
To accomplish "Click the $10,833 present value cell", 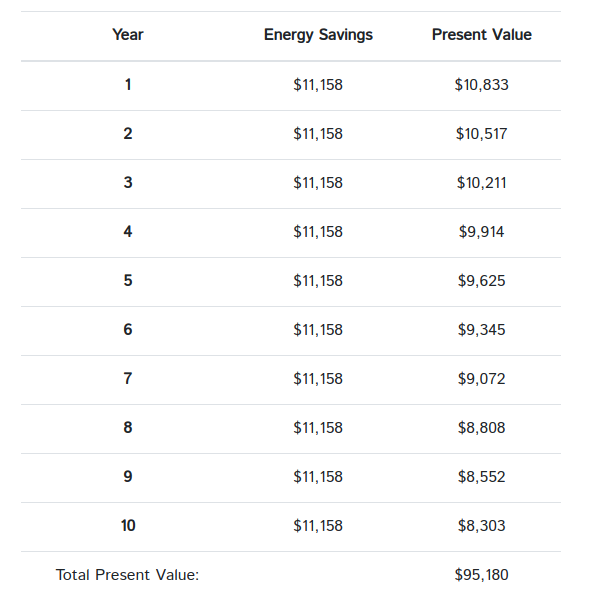I will pos(482,85).
